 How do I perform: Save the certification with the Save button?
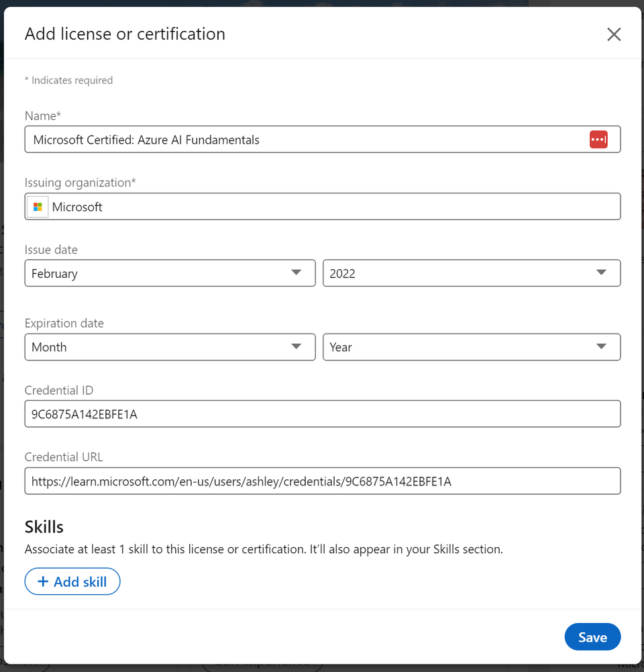coord(592,636)
